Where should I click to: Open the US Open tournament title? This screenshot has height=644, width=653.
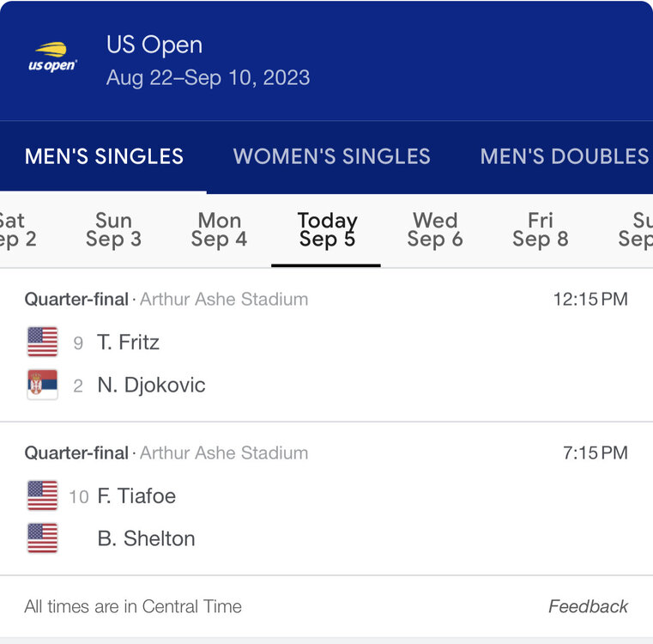click(x=154, y=45)
